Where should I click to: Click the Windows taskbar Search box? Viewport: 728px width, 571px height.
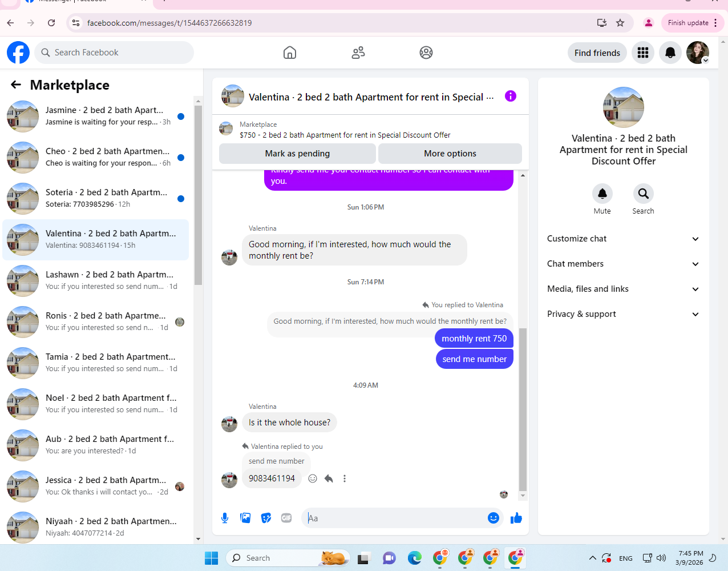coord(288,558)
